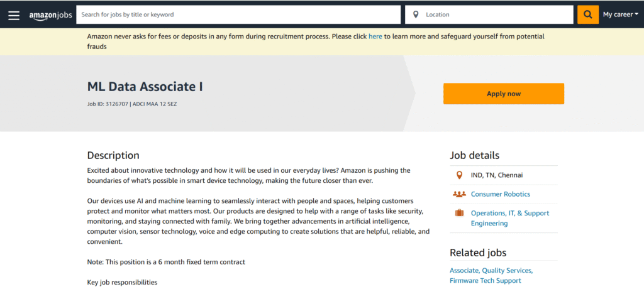Click the Job ID 3126707 text

click(108, 104)
